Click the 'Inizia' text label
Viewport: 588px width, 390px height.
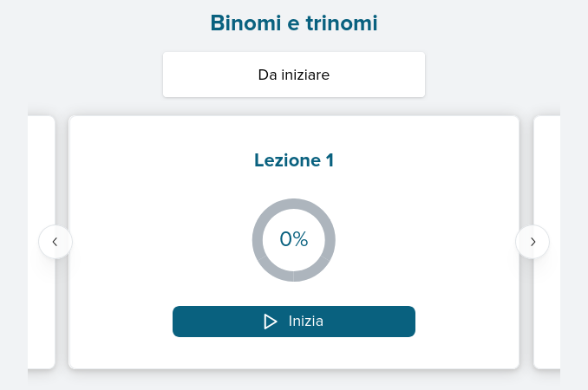pos(305,322)
